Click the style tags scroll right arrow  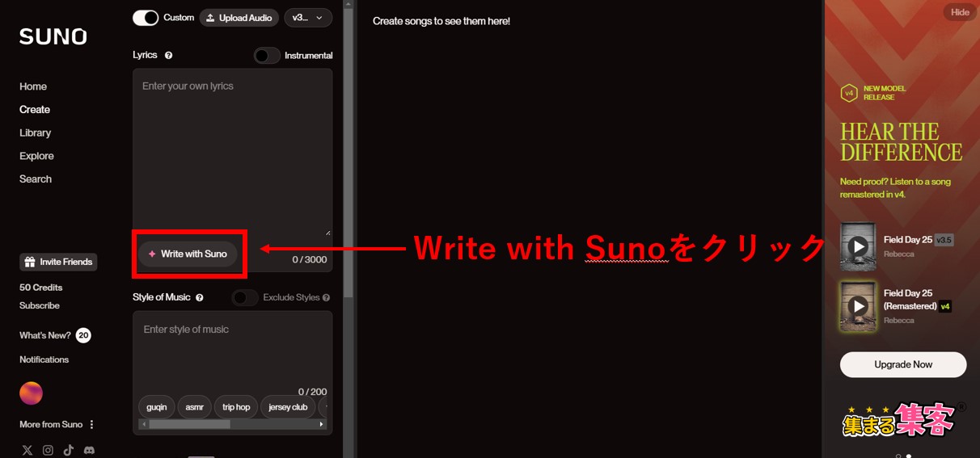coord(322,424)
